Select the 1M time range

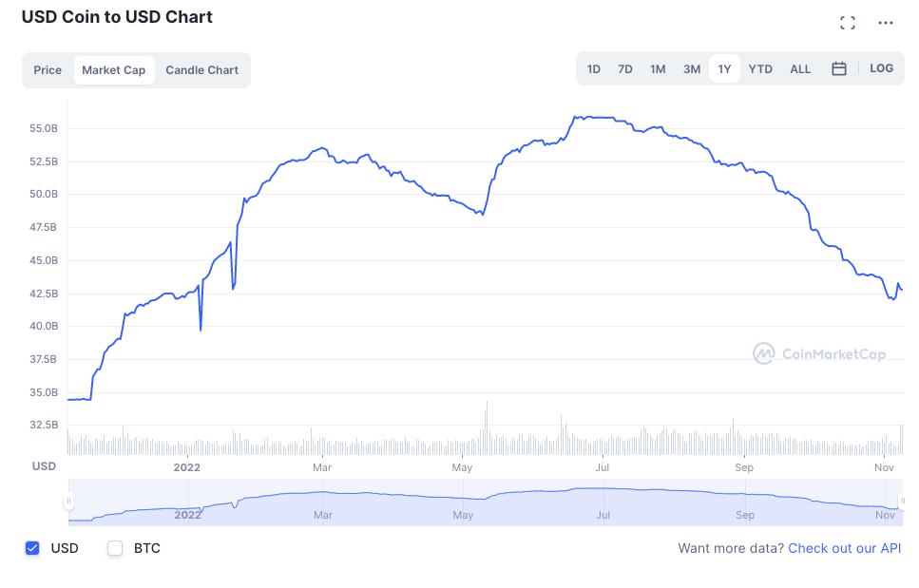click(x=658, y=68)
